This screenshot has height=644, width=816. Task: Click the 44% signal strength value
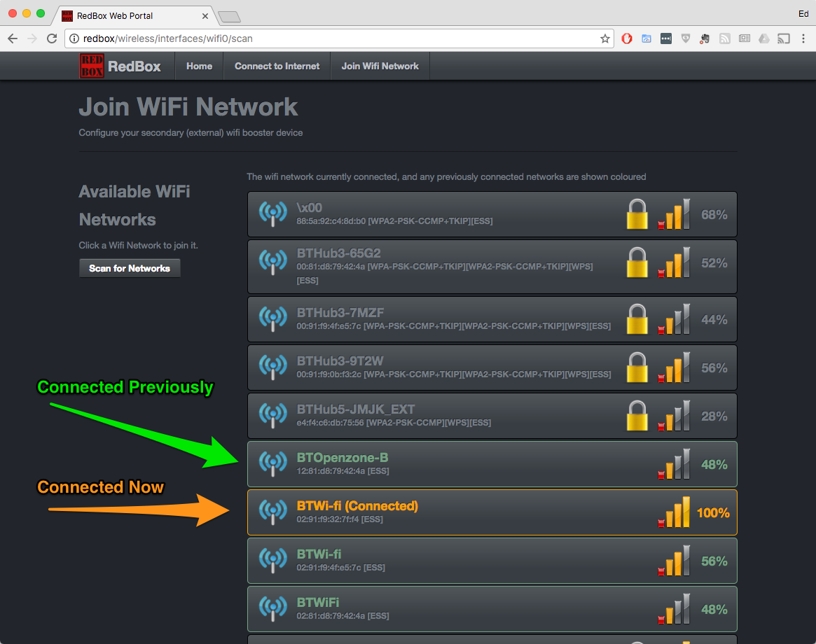point(714,319)
